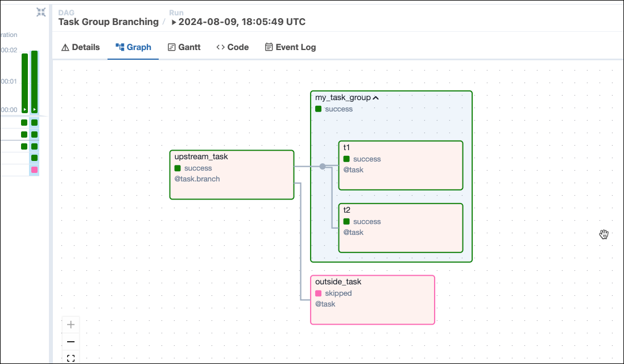
Task: Collapse the grid panel using the shrink icon
Action: click(x=40, y=12)
